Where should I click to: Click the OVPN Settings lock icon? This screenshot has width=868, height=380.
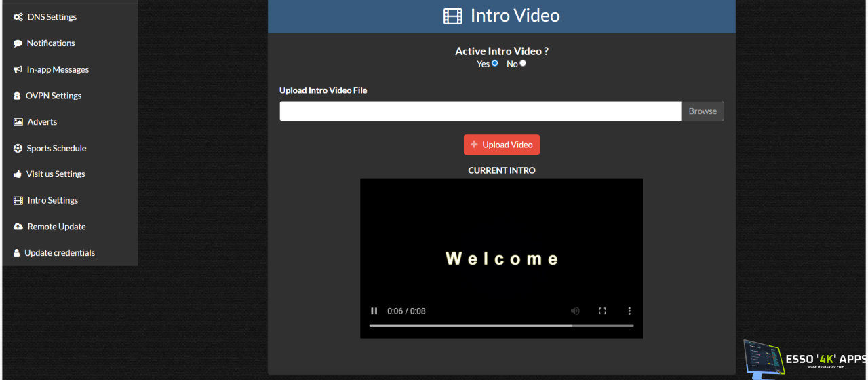click(17, 96)
